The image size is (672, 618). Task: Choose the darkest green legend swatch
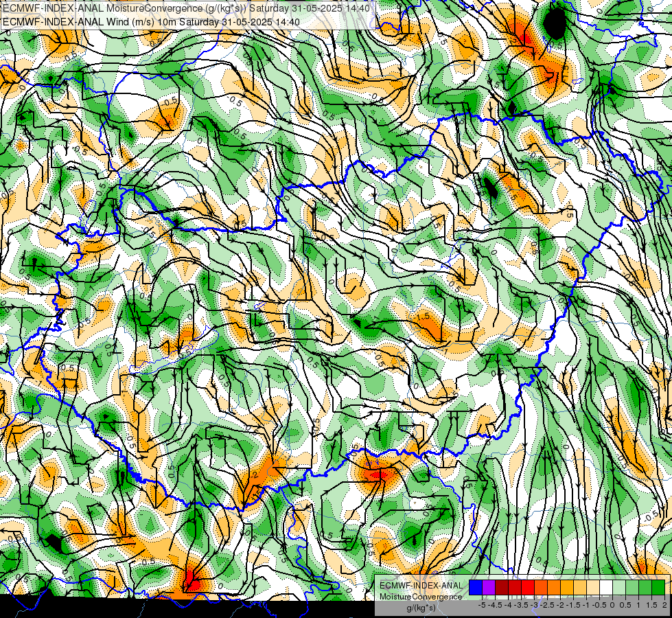click(658, 587)
